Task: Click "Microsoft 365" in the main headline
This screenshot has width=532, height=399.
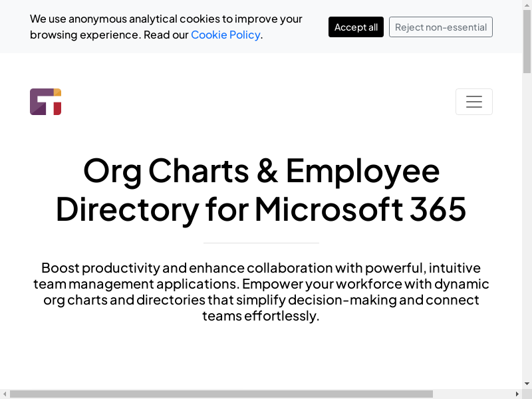Action: pos(360,209)
